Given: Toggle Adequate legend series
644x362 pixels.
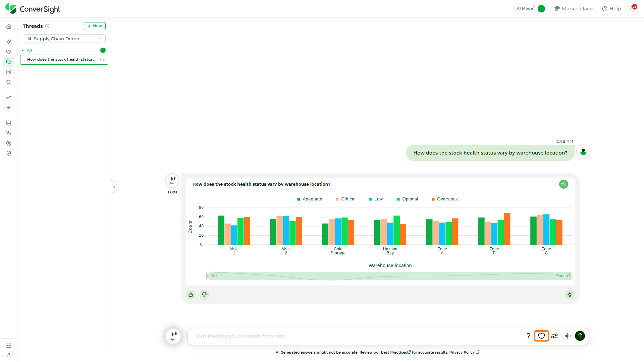Looking at the screenshot, I should click(x=310, y=199).
